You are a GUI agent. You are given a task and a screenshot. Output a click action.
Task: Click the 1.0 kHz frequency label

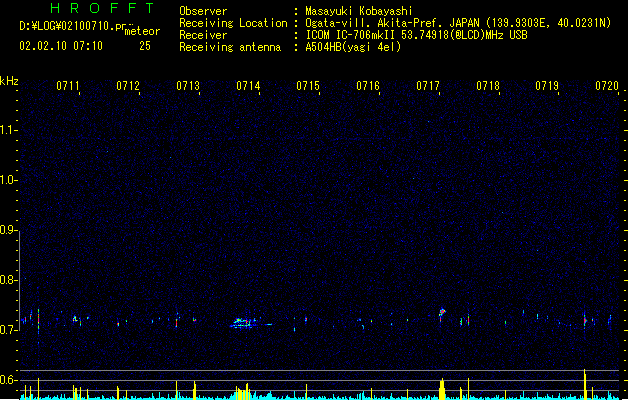pyautogui.click(x=8, y=180)
